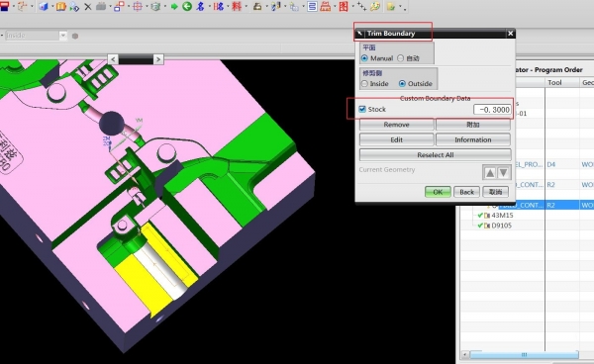Click the Tool column header in navigator
Viewport: 594px width, 364px height.
[x=562, y=82]
